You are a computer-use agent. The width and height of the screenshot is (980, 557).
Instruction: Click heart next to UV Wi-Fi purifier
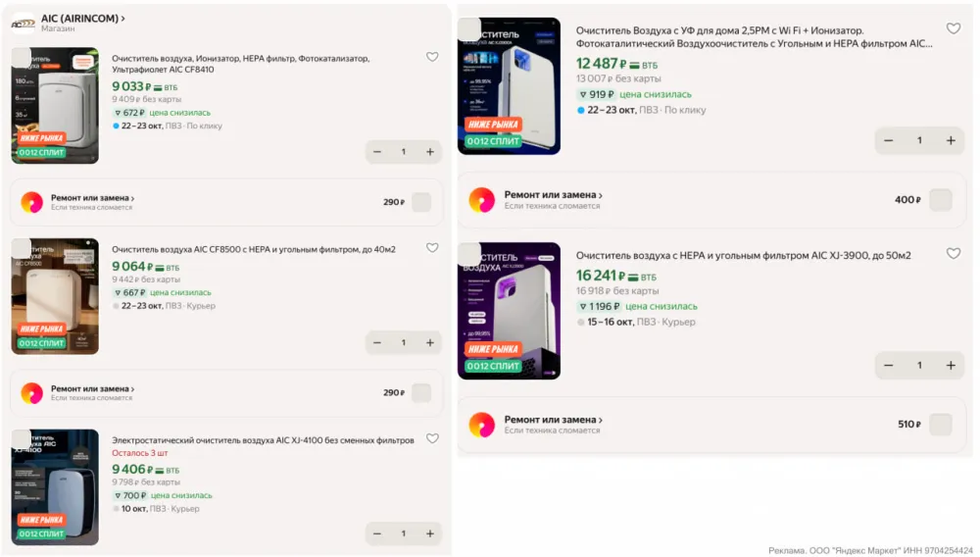pyautogui.click(x=953, y=28)
